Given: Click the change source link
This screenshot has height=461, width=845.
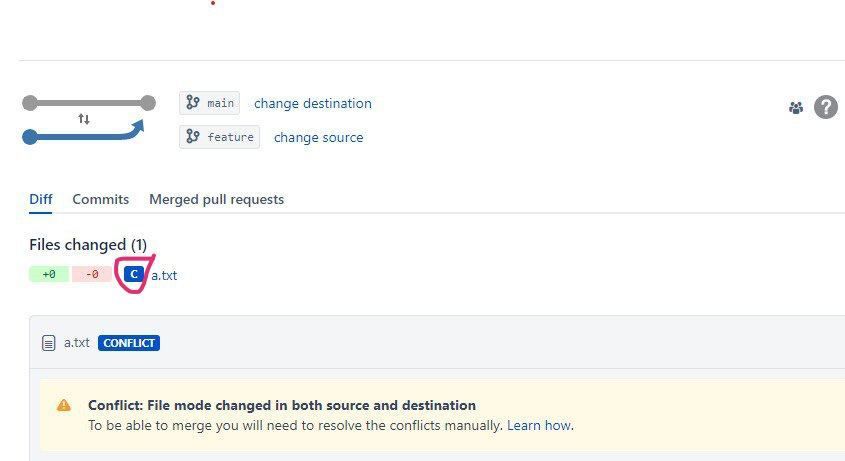Looking at the screenshot, I should tap(318, 137).
